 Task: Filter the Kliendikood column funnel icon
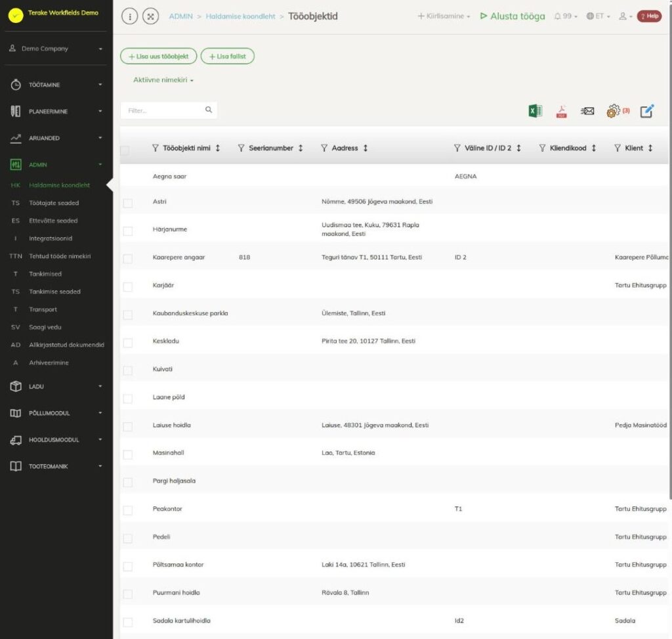542,148
